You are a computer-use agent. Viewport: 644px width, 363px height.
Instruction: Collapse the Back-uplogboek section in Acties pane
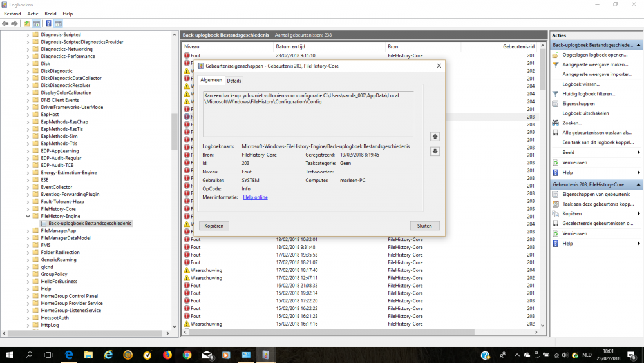click(638, 45)
